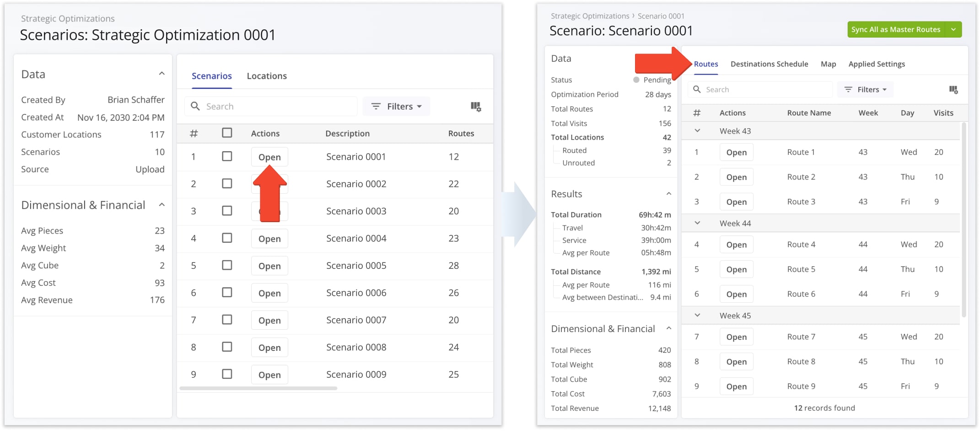This screenshot has height=431, width=980.
Task: Switch to the Locations tab
Action: click(x=267, y=76)
